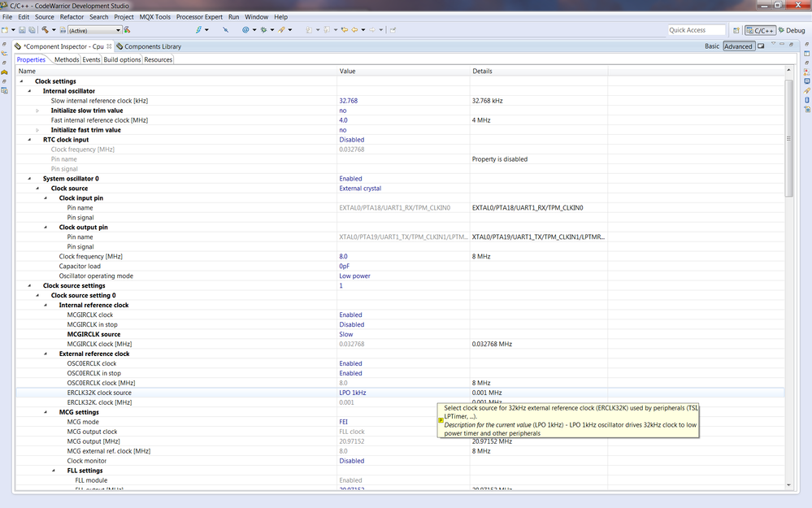This screenshot has width=812, height=508.
Task: Click the Resources tab
Action: [158, 59]
